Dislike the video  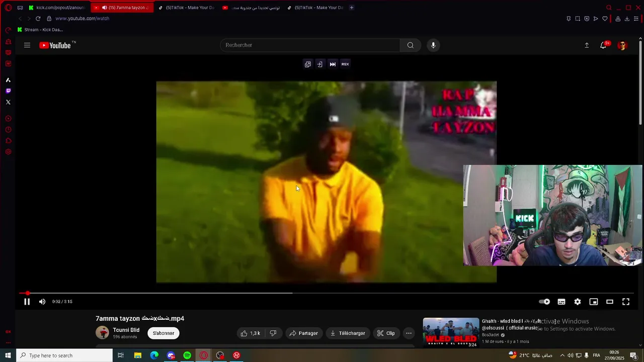pyautogui.click(x=273, y=333)
